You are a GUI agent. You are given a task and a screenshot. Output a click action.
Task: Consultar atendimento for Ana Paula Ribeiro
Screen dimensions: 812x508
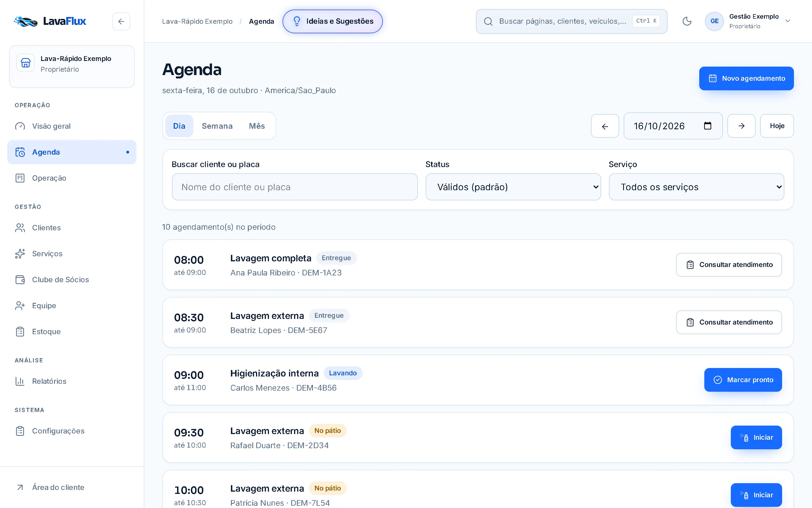click(729, 265)
